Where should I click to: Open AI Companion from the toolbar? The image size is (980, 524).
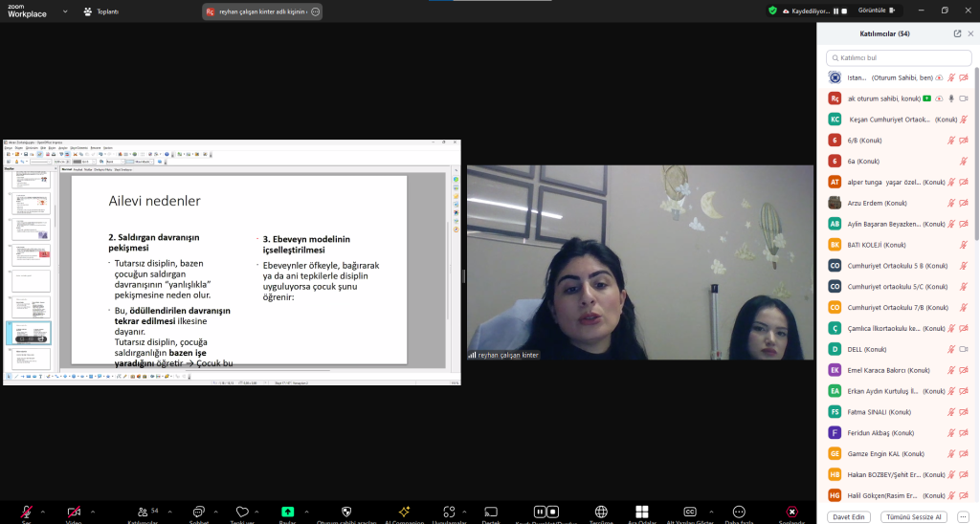click(404, 513)
